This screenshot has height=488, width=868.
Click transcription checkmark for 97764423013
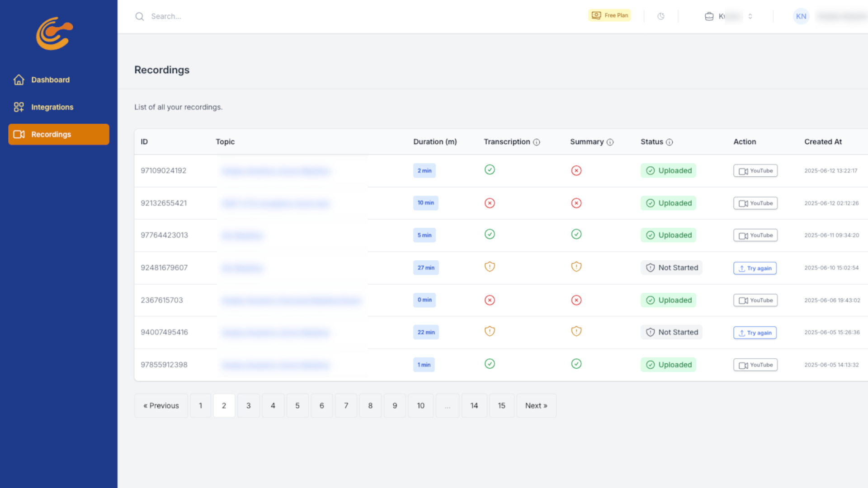coord(490,234)
